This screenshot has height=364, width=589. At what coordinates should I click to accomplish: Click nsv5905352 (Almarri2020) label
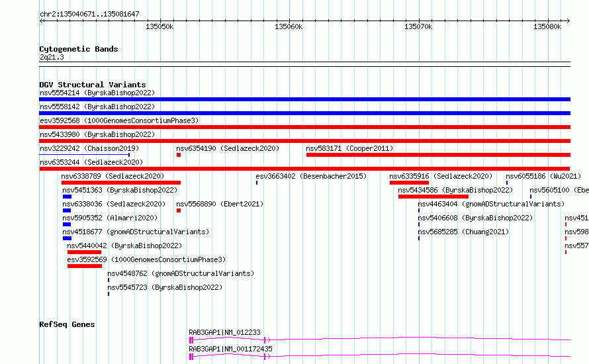110,218
